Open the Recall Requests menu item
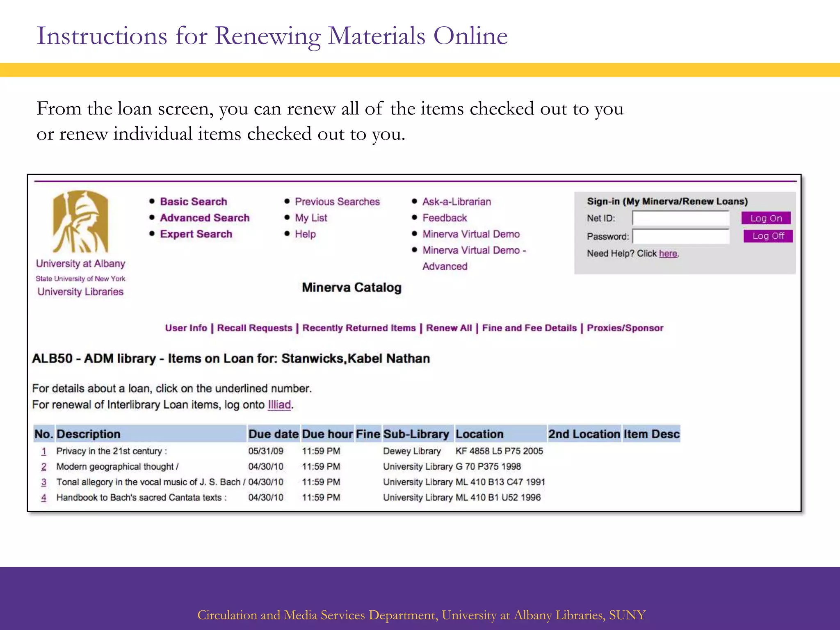The image size is (840, 630). click(254, 328)
